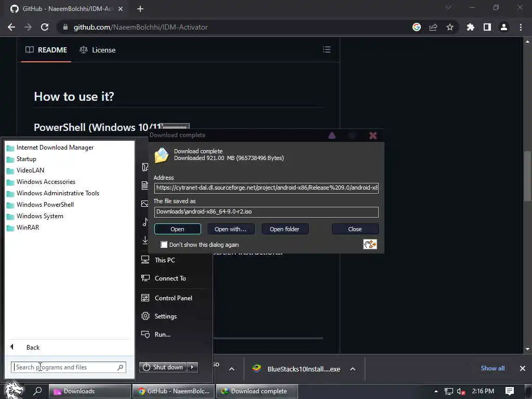
Task: Click the Start button dragon logo
Action: tap(14, 390)
